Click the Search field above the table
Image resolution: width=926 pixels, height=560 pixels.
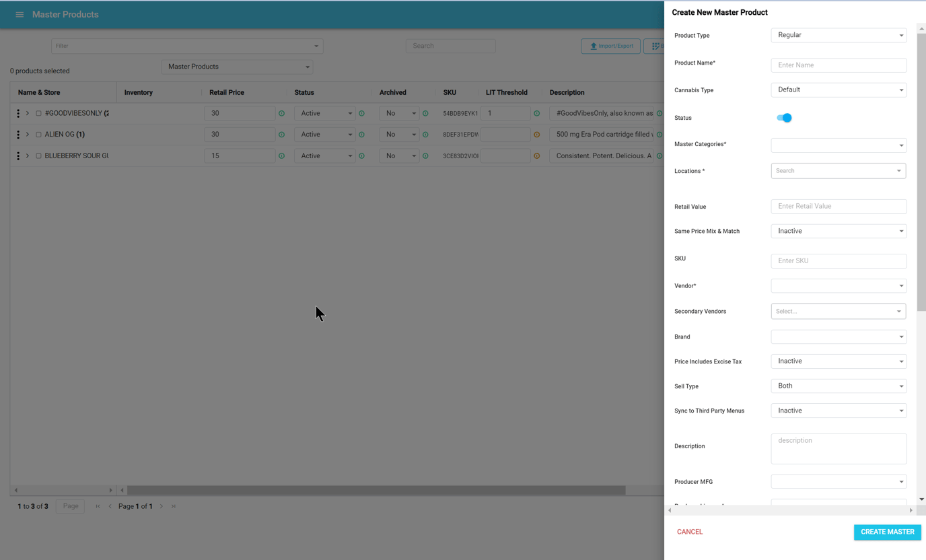click(450, 46)
